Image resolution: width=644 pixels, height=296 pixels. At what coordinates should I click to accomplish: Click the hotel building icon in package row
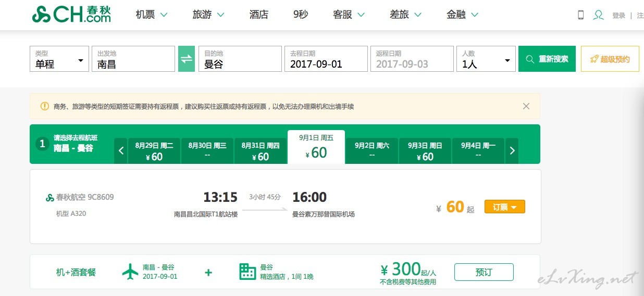pyautogui.click(x=247, y=272)
